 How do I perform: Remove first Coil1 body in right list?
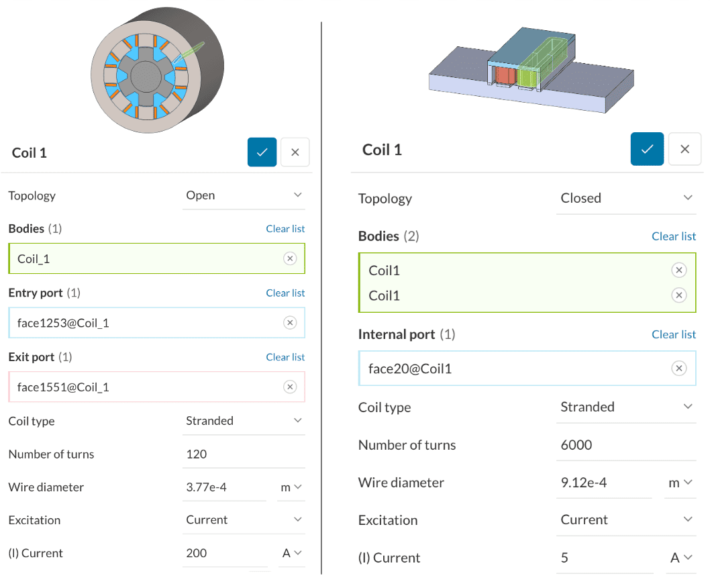(x=679, y=270)
